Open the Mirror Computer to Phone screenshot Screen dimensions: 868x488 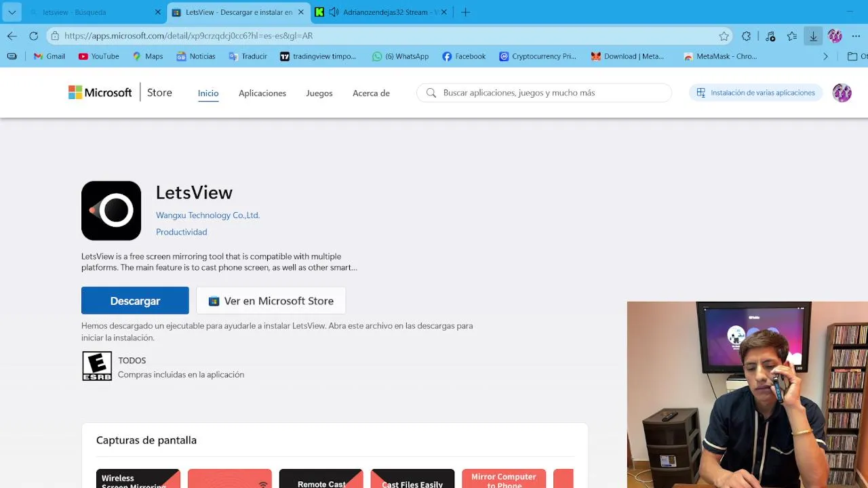[504, 479]
